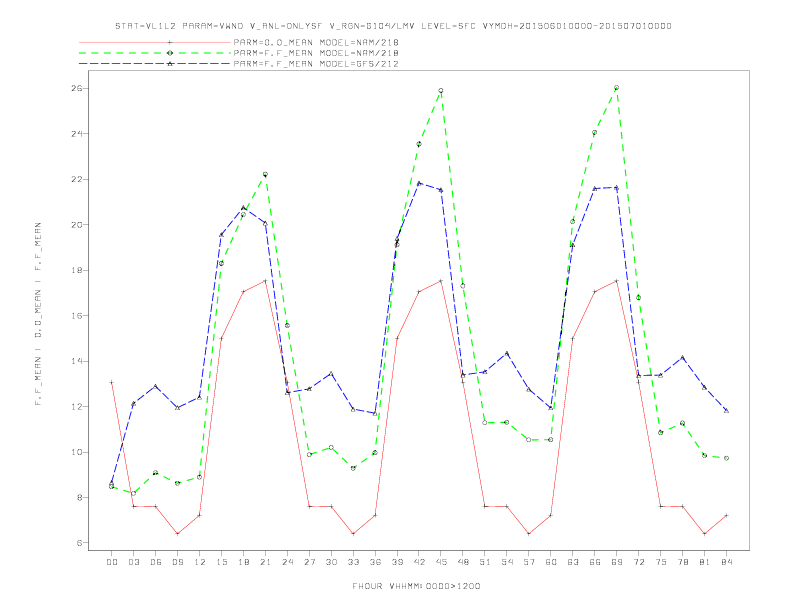This screenshot has height=612, width=792.
Task: Click x-axis forecast hour label 69
Action: click(617, 562)
